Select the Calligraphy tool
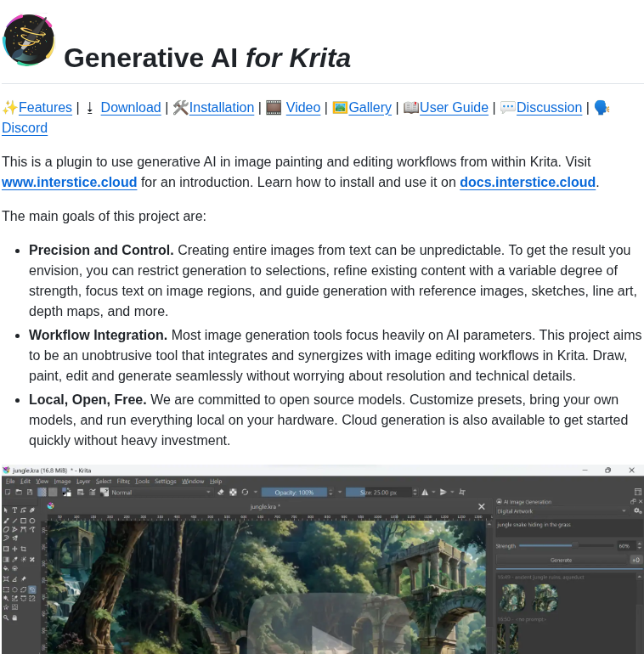This screenshot has width=644, height=654. [x=31, y=510]
